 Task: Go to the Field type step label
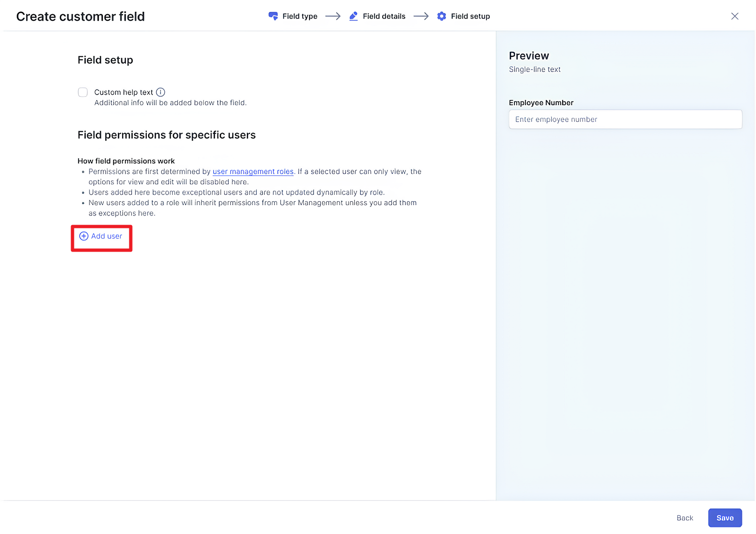click(x=299, y=16)
